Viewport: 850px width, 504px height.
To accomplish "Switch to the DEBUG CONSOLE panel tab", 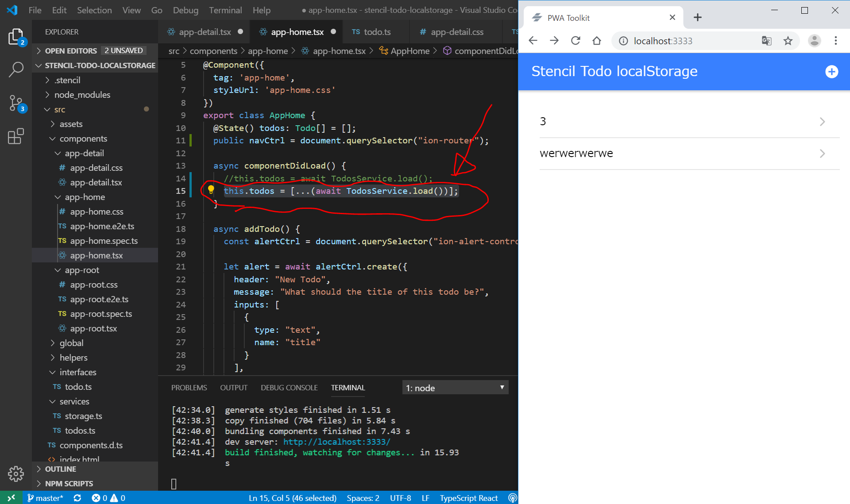I will (x=289, y=388).
